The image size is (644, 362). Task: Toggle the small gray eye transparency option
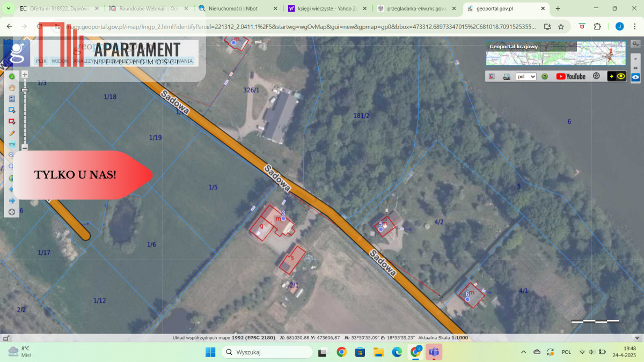pos(635,68)
